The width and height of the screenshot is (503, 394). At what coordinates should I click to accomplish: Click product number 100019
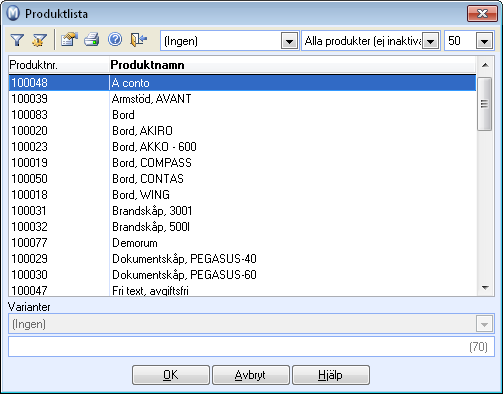coord(29,163)
